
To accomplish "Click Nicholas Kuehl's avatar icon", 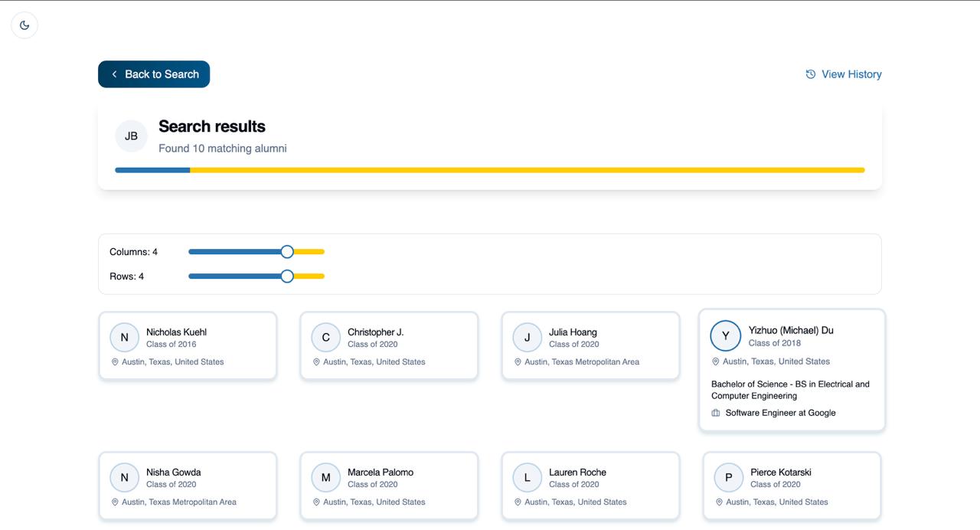I will (125, 338).
